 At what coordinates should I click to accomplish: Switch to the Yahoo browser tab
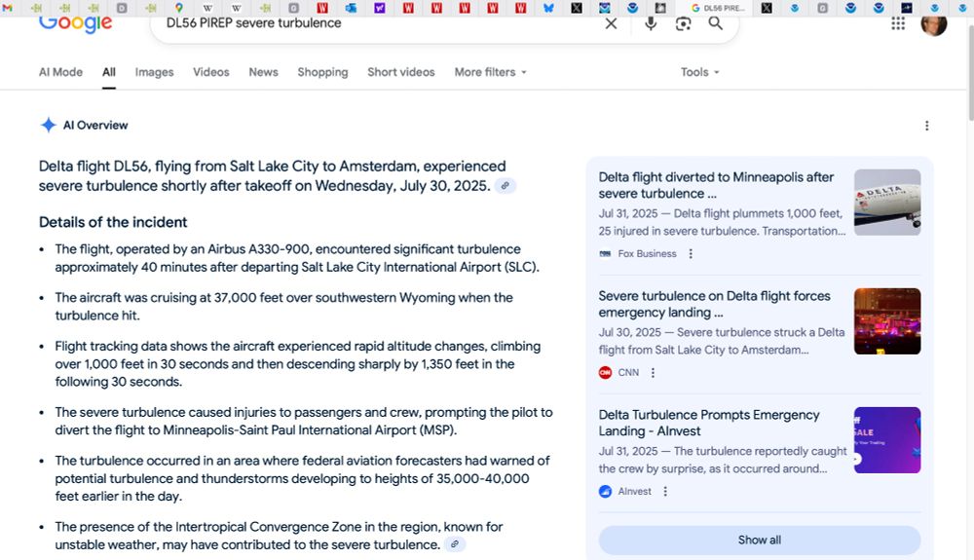pyautogui.click(x=380, y=8)
